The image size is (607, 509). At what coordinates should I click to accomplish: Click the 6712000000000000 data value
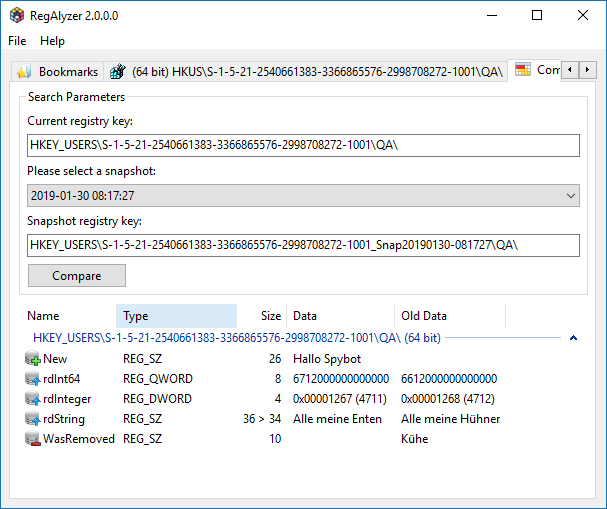coord(341,379)
